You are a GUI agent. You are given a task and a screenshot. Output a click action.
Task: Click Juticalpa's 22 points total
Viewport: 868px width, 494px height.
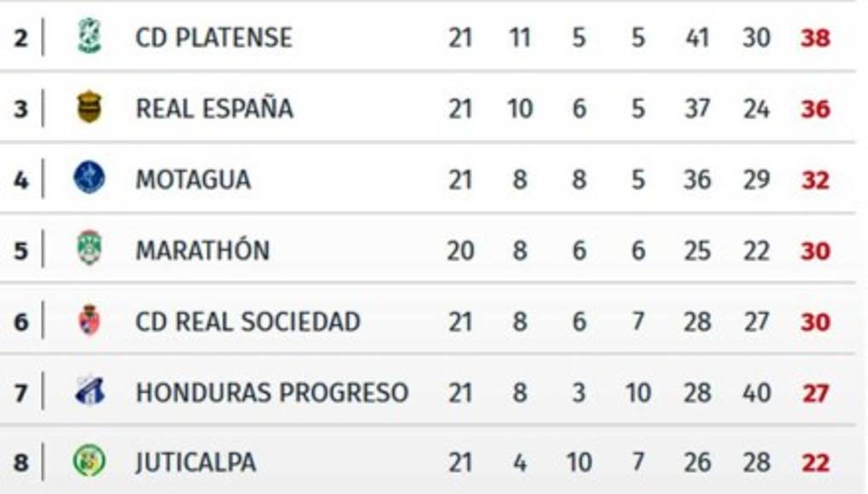pyautogui.click(x=814, y=462)
